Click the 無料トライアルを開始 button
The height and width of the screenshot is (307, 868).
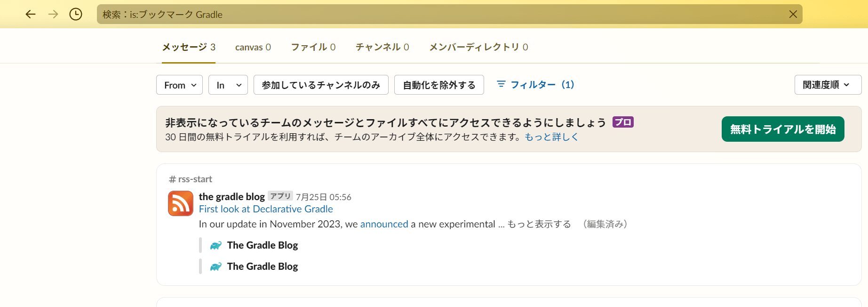783,129
